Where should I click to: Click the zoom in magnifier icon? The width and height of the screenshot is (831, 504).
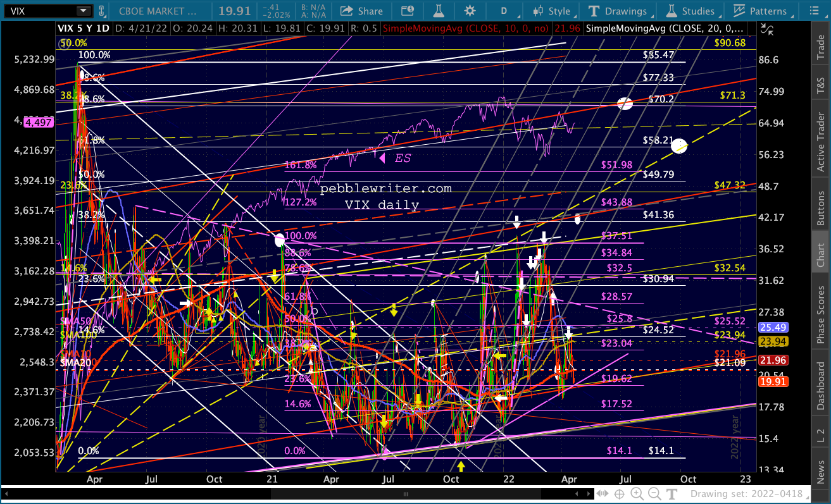[x=637, y=494]
